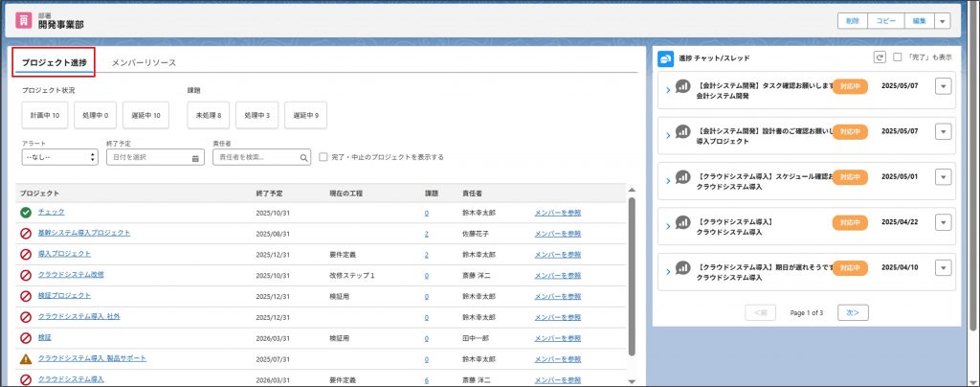Go to the next page with 次>
980x387 pixels.
coord(852,312)
